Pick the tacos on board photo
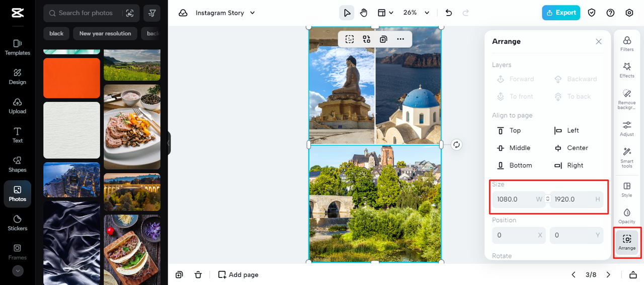 pos(132,250)
